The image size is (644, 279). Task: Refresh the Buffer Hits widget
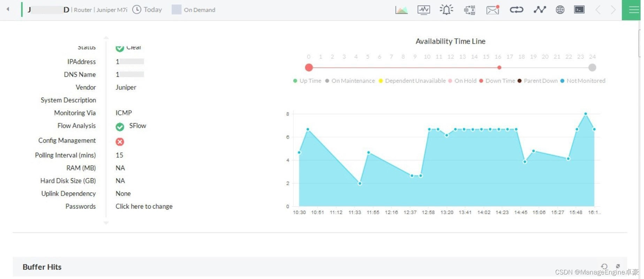(x=604, y=266)
